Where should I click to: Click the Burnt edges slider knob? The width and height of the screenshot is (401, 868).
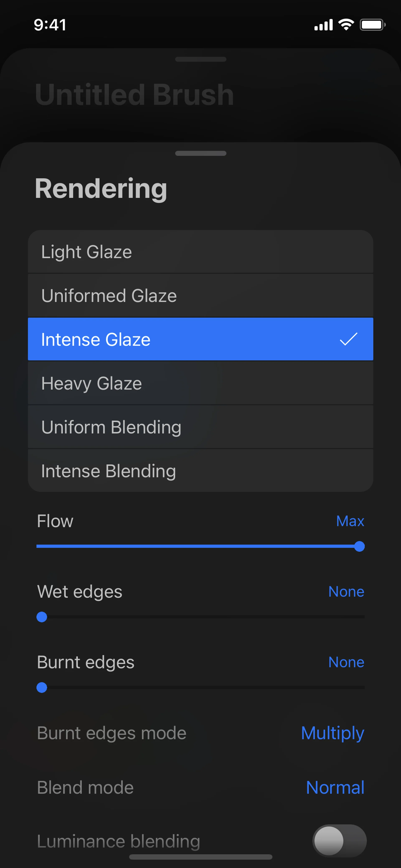coord(42,687)
